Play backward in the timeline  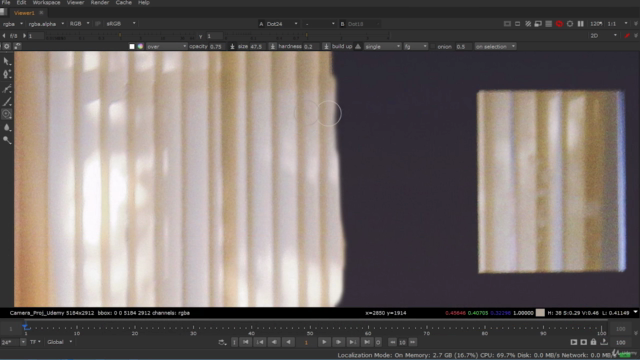pyautogui.click(x=288, y=342)
